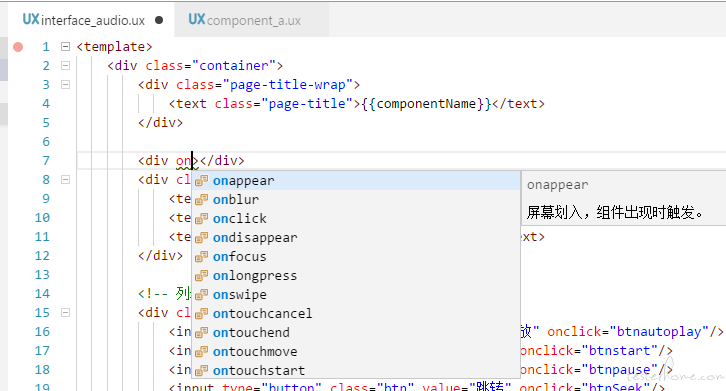726x391 pixels.
Task: Click the property icon beside onlongpress
Action: (201, 276)
